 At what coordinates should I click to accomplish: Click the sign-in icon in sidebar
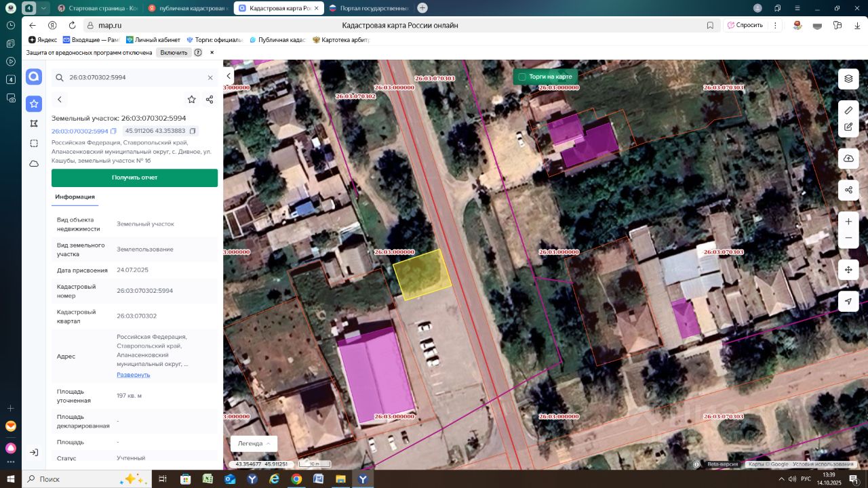coord(34,452)
